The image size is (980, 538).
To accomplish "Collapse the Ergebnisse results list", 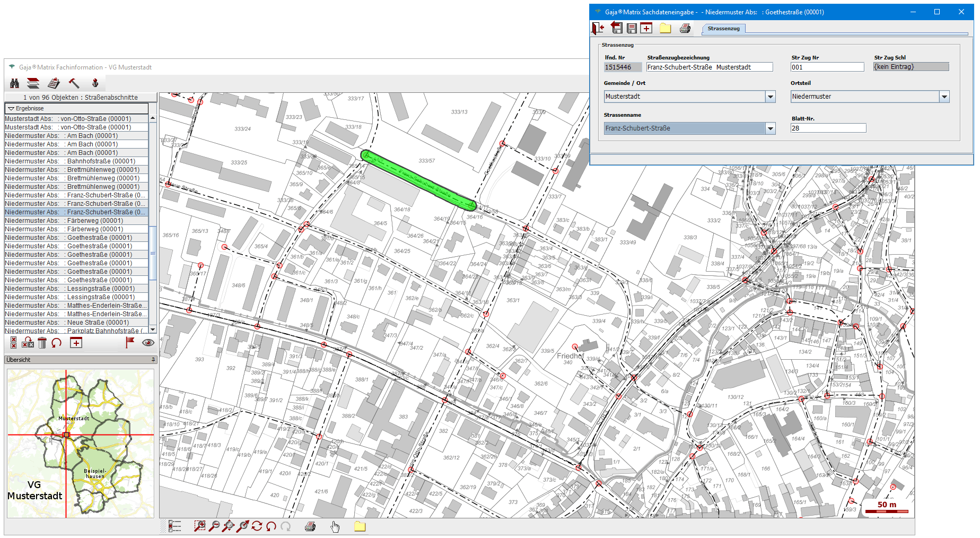I will click(x=11, y=108).
